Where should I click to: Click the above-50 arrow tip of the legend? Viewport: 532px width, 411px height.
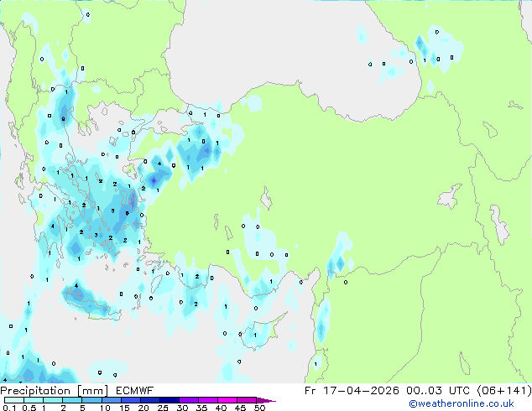(x=266, y=400)
